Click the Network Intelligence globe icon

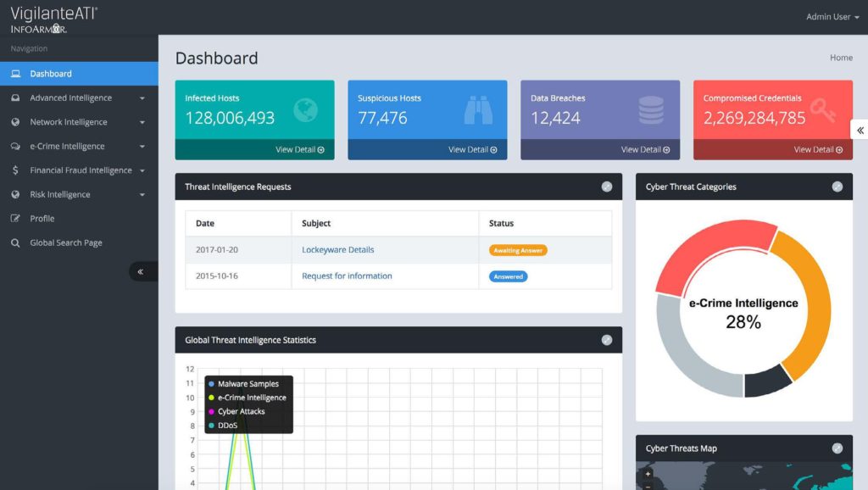point(15,122)
